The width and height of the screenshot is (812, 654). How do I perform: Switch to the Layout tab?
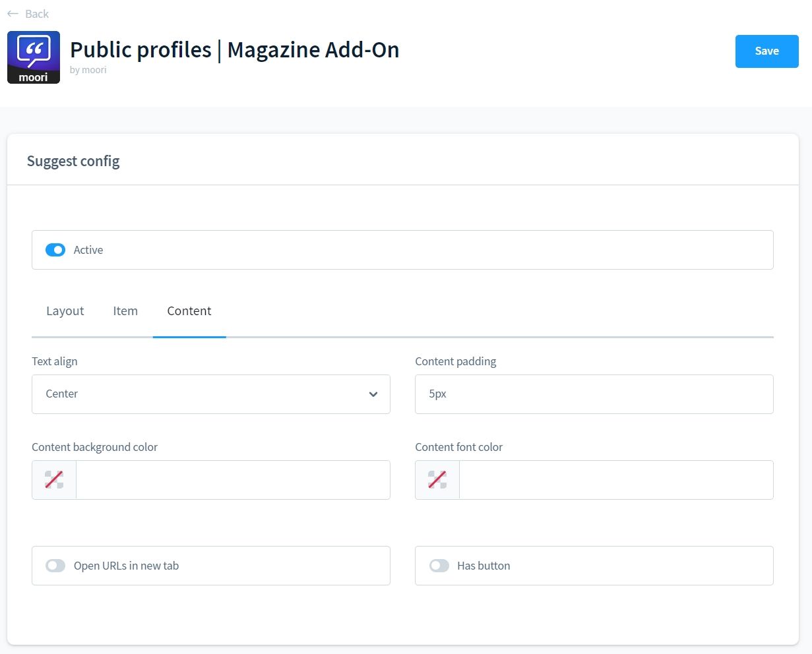tap(65, 311)
